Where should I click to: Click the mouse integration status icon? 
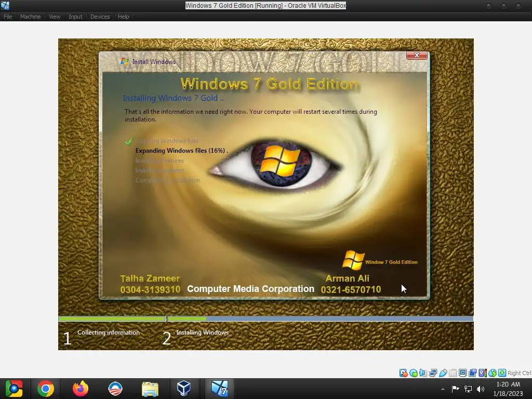click(493, 373)
